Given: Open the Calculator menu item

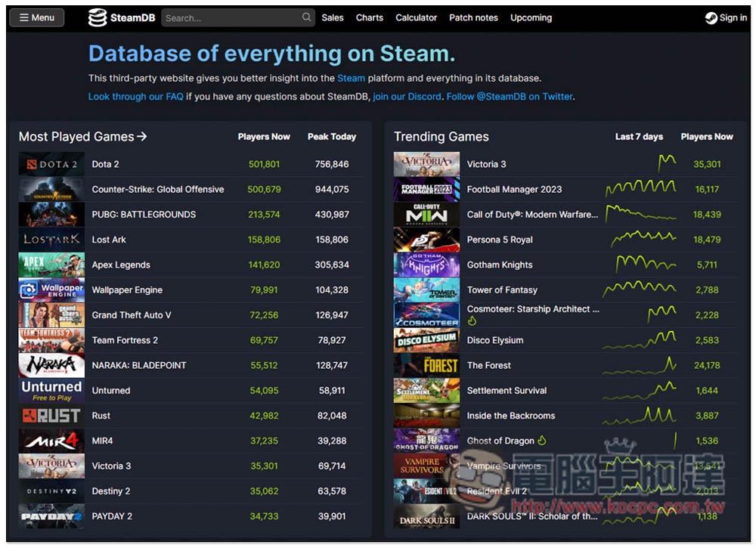Looking at the screenshot, I should (416, 18).
